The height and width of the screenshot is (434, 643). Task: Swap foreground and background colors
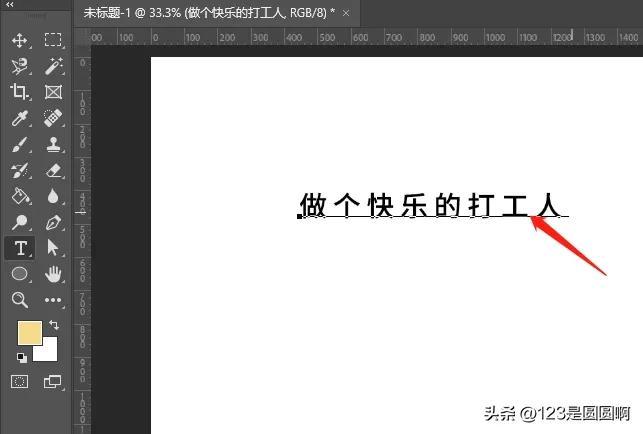click(54, 325)
